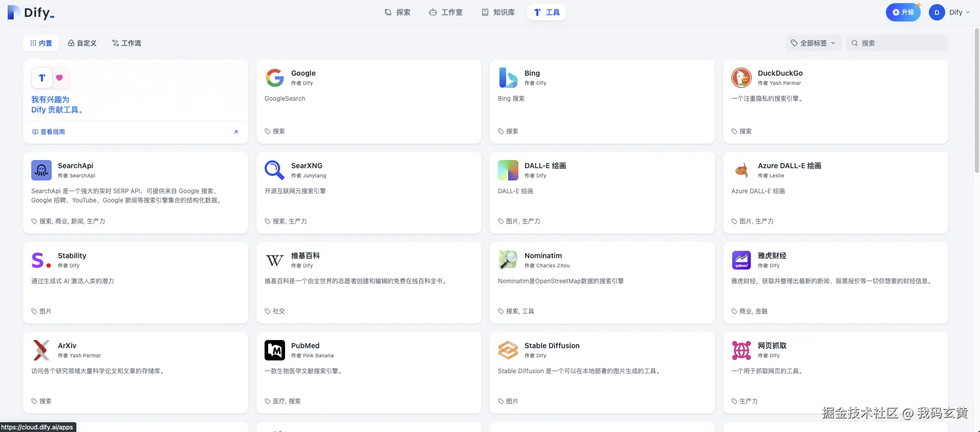Click '搜索, 工具' tags text
Image resolution: width=980 pixels, height=432 pixels.
[x=520, y=311]
